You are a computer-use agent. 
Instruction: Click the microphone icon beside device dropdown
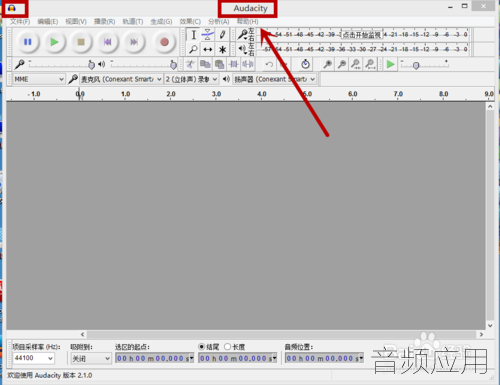click(73, 79)
